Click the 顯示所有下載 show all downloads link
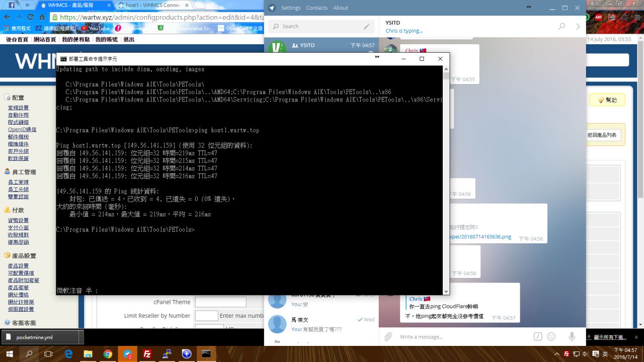 click(610, 337)
